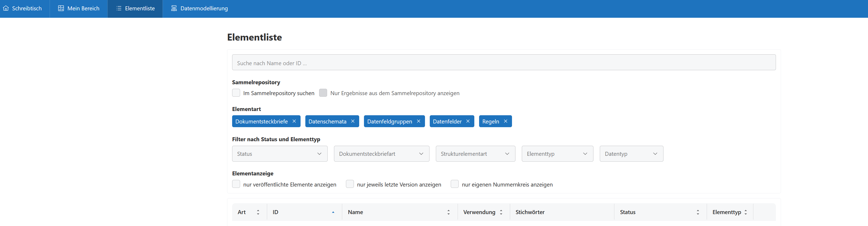Remove the Datenfeldgruppen filter chip
Viewport: 868px width, 226px height.
(x=418, y=121)
